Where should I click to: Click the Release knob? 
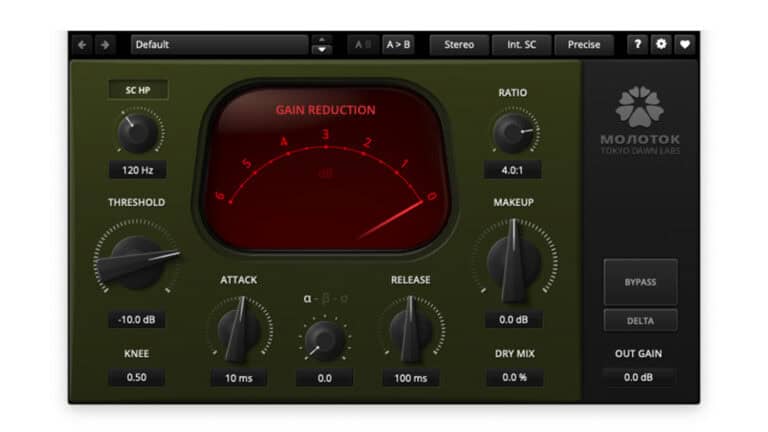(410, 330)
